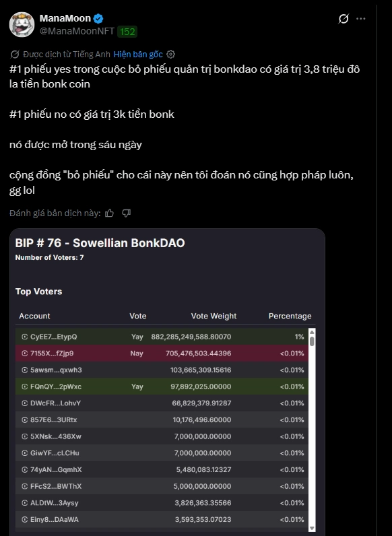Click scroll-up arrow of voters list
The height and width of the screenshot is (536, 392).
coord(312,331)
